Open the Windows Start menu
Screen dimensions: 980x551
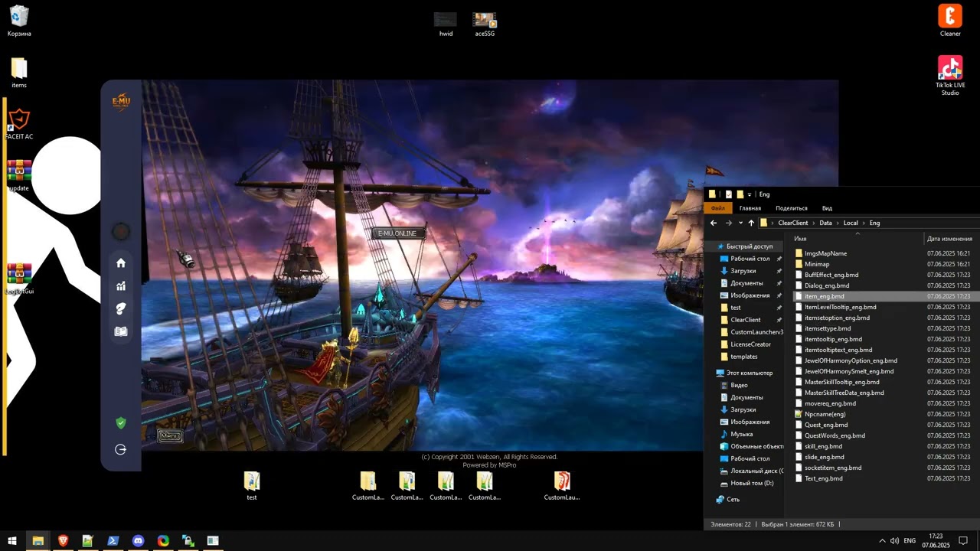pos(12,541)
